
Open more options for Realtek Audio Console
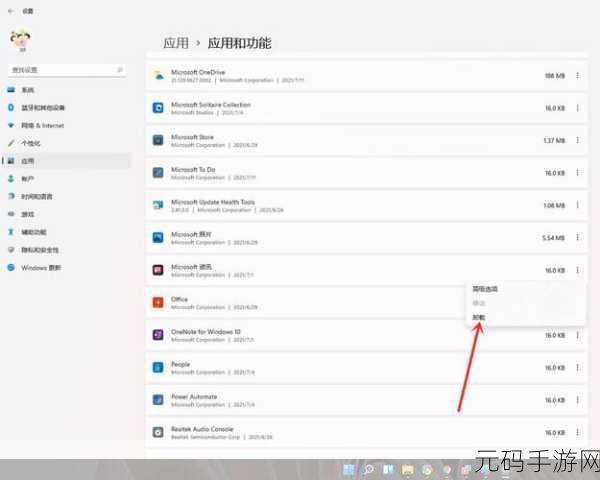click(577, 433)
